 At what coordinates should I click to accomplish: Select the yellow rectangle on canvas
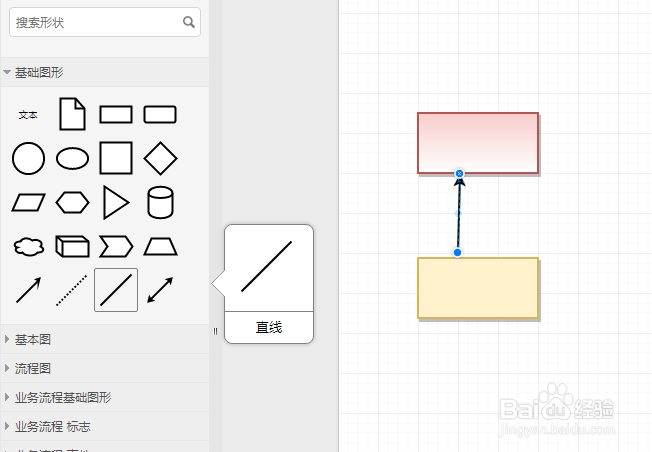click(478, 289)
